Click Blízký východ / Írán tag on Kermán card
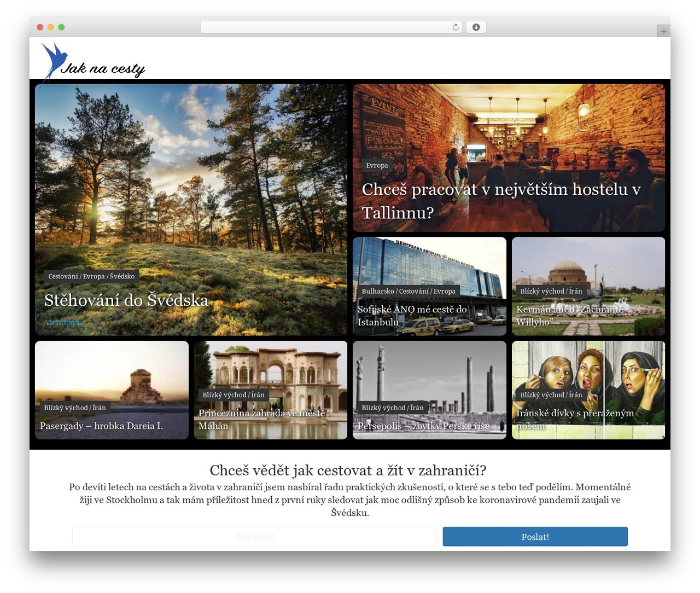The image size is (700, 593). pos(551,291)
